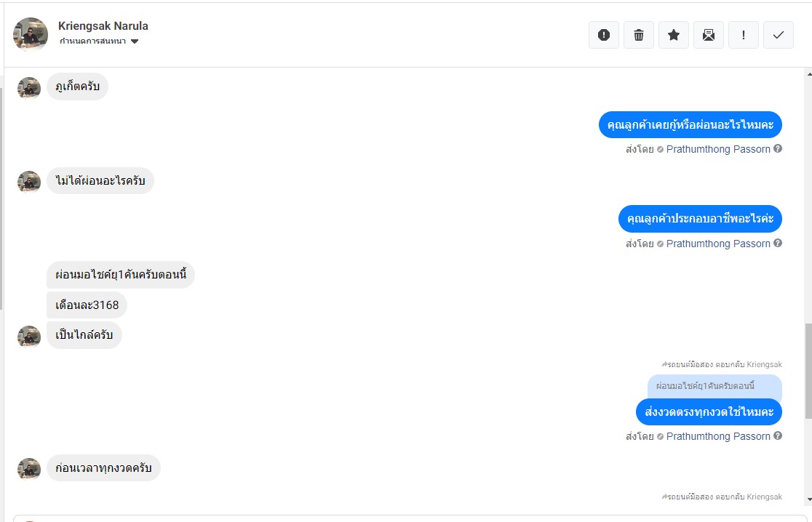Open Prathumthong Passorn link under 'คุณลูกค้าเคยกู้หรือผ่อนอะไรไหมคะ'
This screenshot has width=812, height=522.
(x=717, y=149)
